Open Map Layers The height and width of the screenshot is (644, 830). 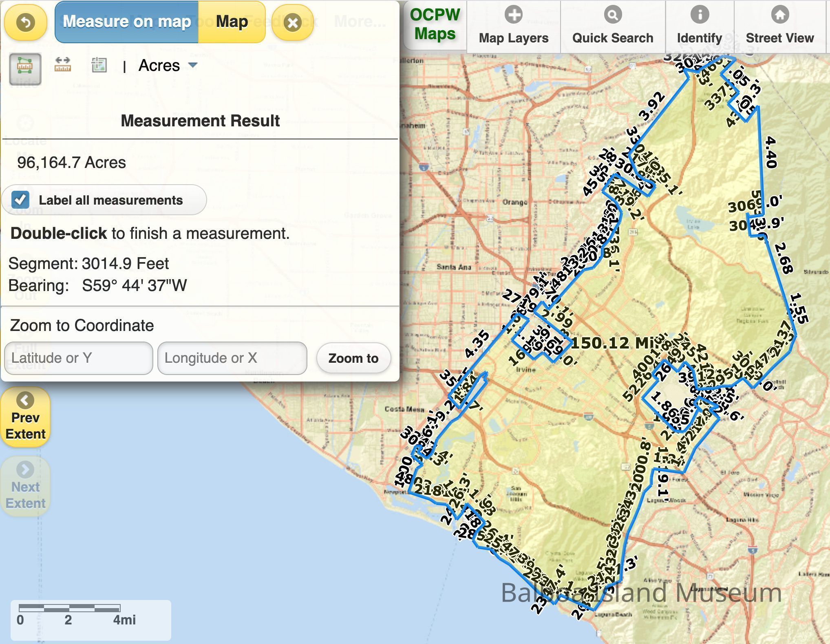[x=513, y=26]
